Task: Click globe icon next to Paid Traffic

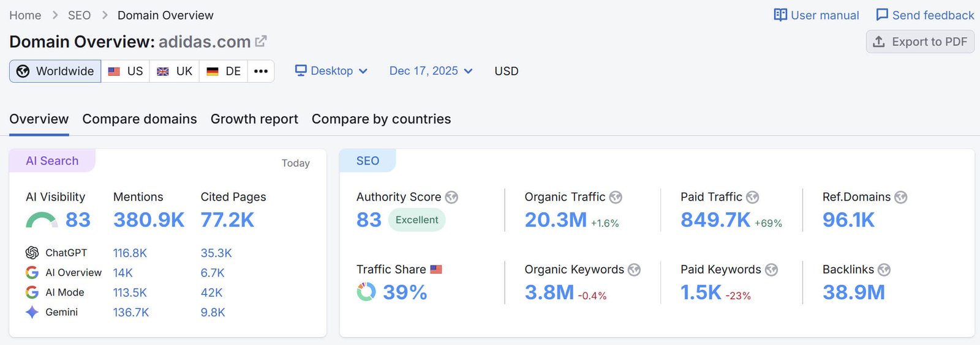Action: click(x=753, y=197)
